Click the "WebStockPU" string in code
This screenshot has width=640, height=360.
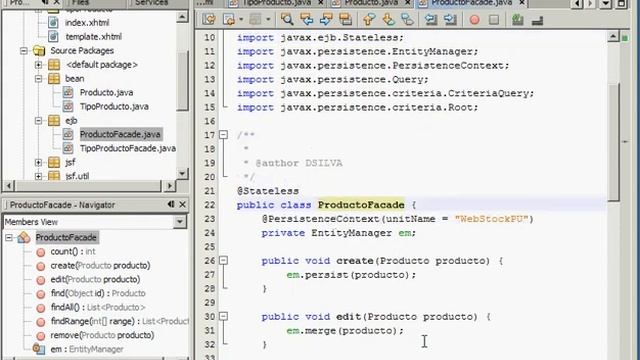pos(491,219)
